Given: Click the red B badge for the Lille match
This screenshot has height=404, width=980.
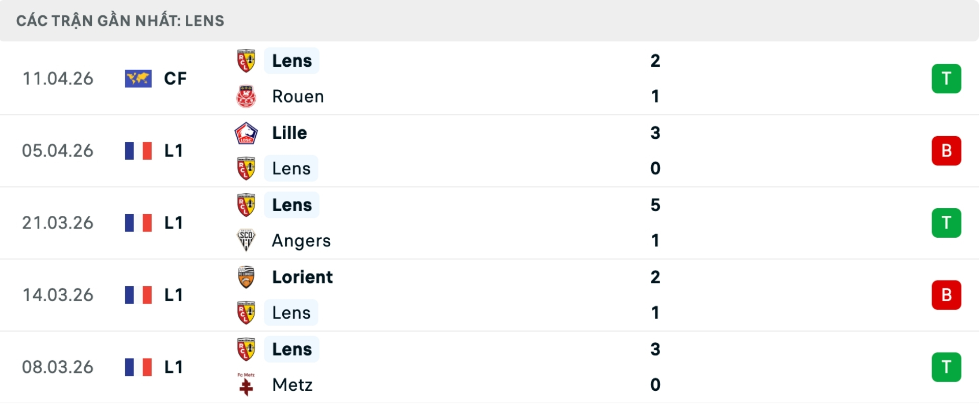Looking at the screenshot, I should [x=946, y=151].
